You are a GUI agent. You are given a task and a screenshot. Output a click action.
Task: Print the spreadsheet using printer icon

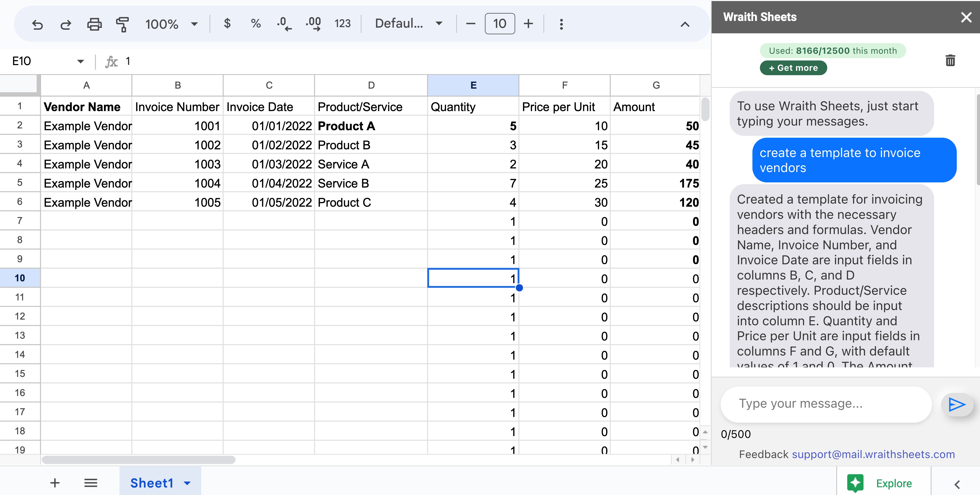(94, 24)
